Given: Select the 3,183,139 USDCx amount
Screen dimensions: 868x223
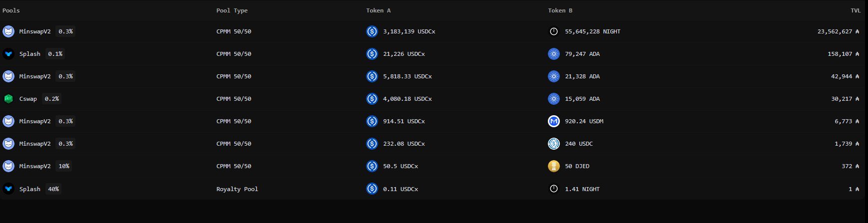Looking at the screenshot, I should pos(409,31).
